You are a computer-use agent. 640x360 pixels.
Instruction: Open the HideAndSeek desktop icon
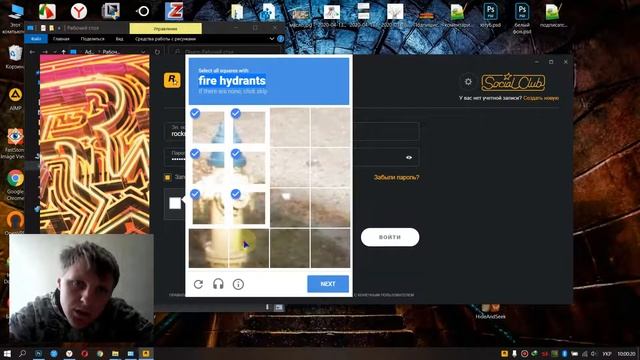490,311
